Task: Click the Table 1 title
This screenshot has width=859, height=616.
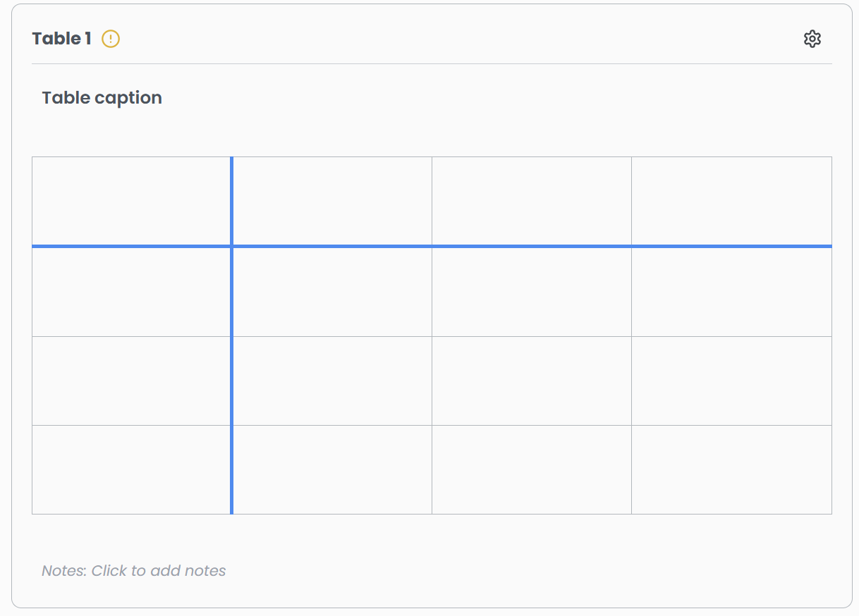Action: (61, 39)
